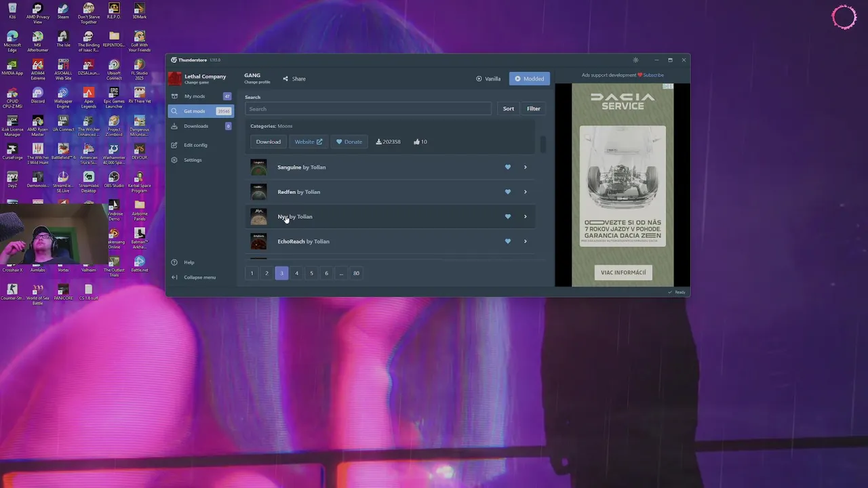This screenshot has height=488, width=868.
Task: Open Apex Legends desktop shortcut
Action: point(89,97)
